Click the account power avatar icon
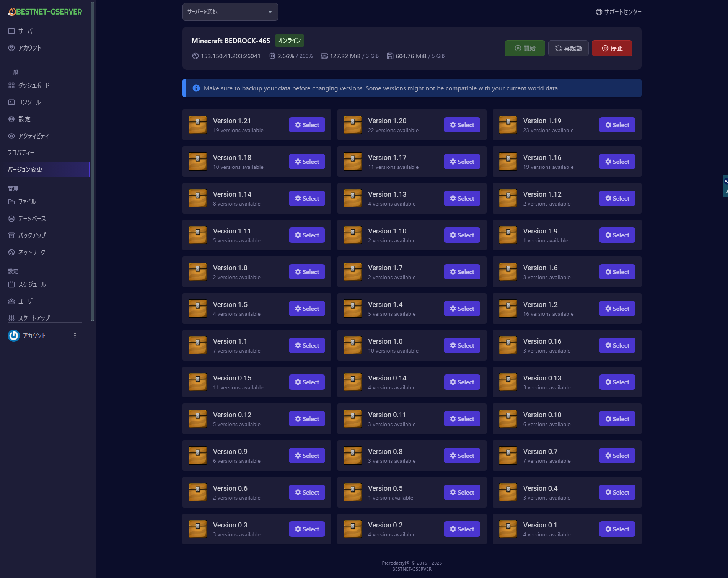Image resolution: width=728 pixels, height=578 pixels. tap(14, 336)
